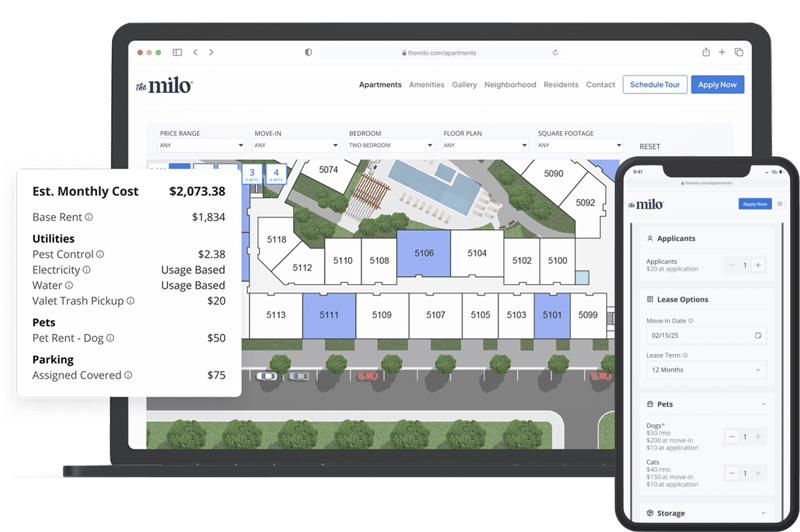This screenshot has height=532, width=800.
Task: Open the Bedroom filter dropdown
Action: click(390, 145)
